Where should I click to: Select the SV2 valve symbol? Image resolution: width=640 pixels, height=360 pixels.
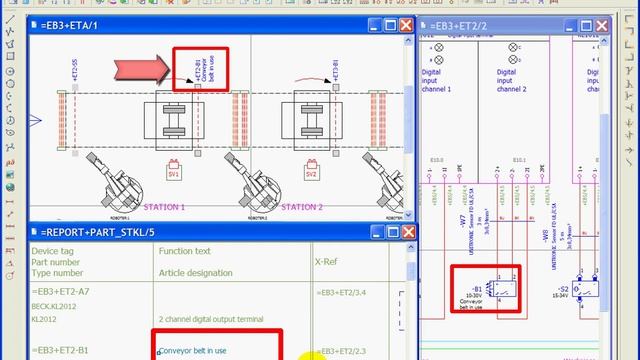click(x=312, y=170)
